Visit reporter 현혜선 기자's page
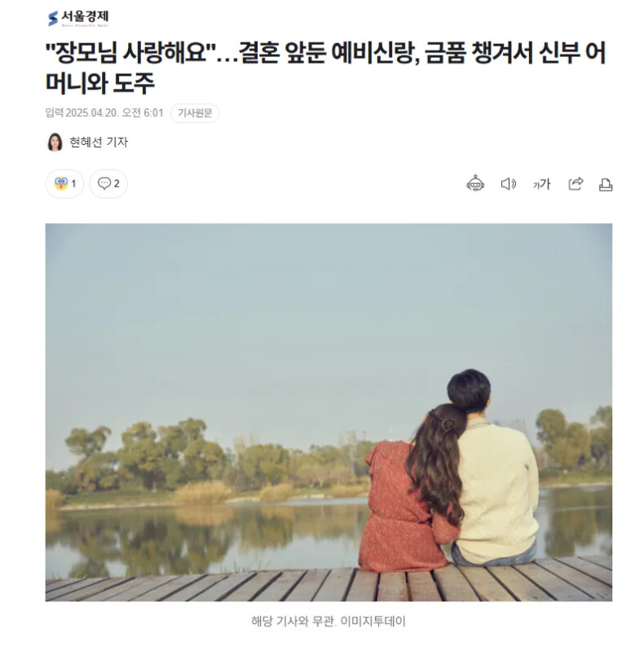The width and height of the screenshot is (644, 655). click(99, 142)
